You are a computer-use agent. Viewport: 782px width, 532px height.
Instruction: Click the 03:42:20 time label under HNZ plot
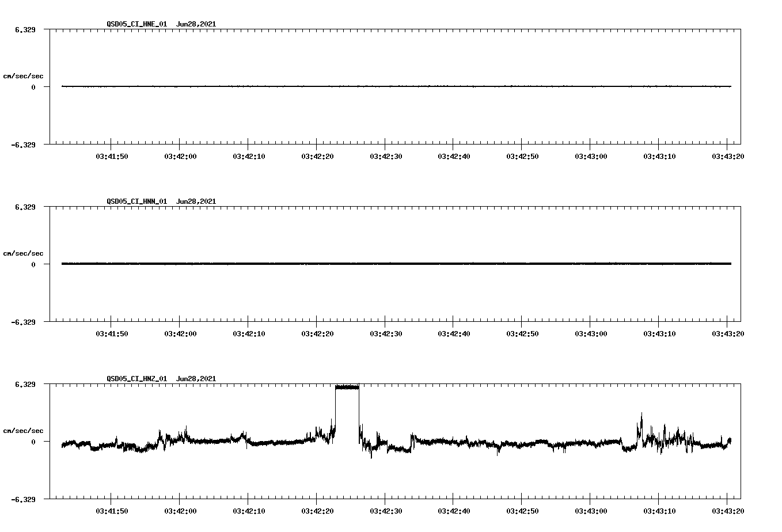click(x=317, y=511)
